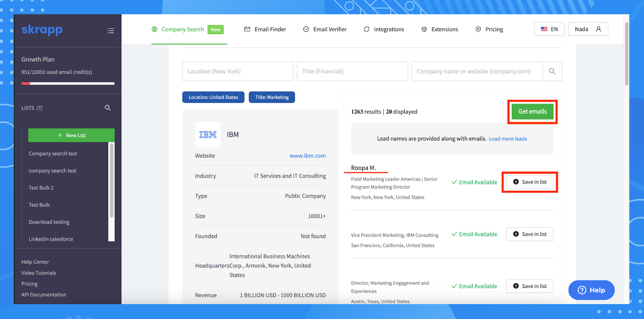Open the Email Finder tab

click(265, 29)
